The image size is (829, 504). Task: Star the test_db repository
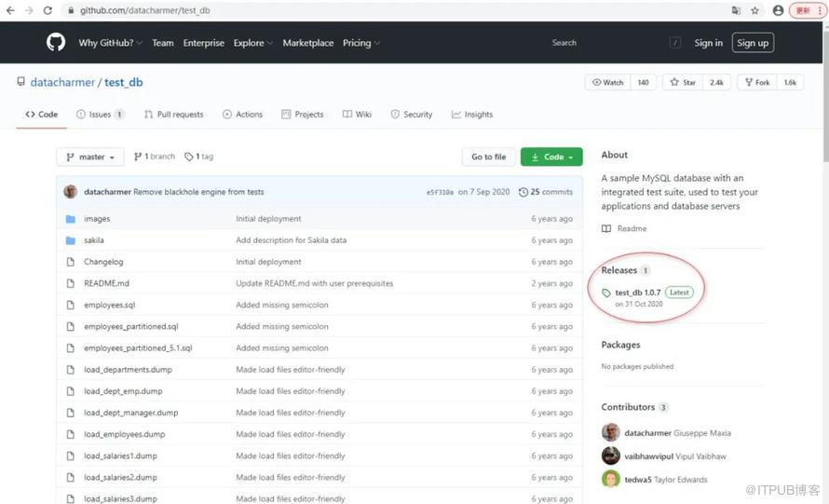[683, 83]
